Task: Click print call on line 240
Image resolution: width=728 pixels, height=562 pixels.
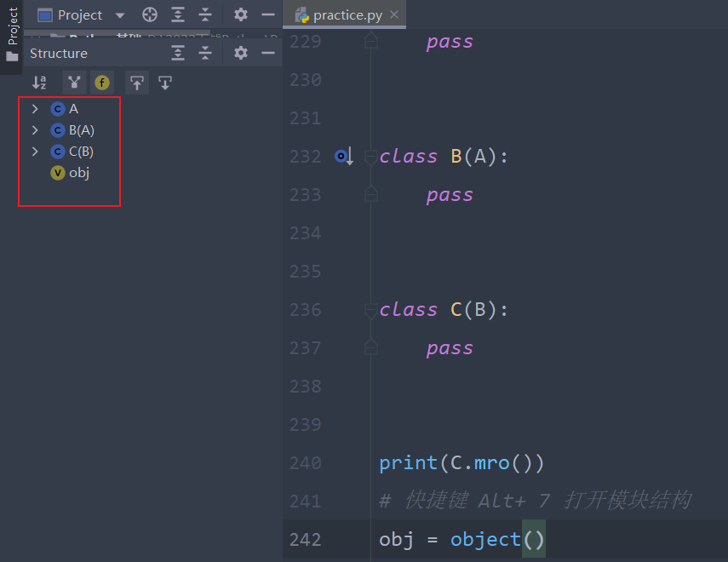Action: tap(408, 463)
